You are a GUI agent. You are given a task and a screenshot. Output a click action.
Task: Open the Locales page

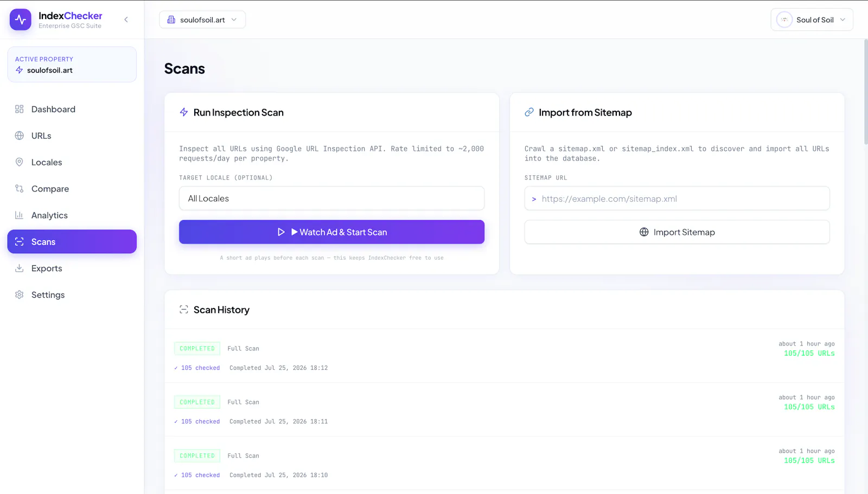[x=72, y=162]
